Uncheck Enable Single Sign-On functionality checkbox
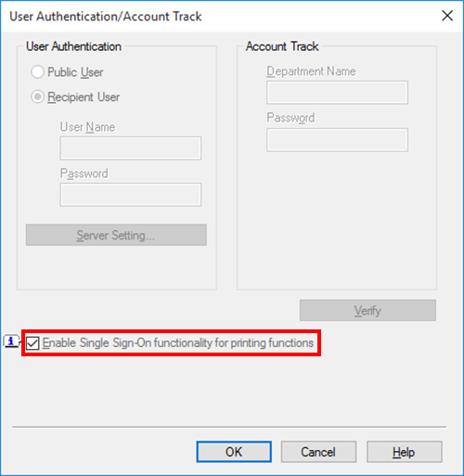The height and width of the screenshot is (476, 464). 32,343
